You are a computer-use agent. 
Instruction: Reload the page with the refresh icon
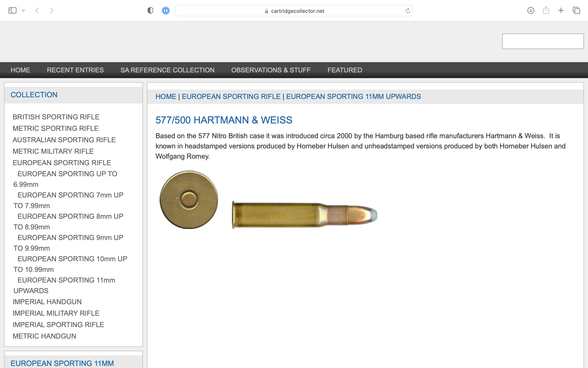tap(408, 11)
